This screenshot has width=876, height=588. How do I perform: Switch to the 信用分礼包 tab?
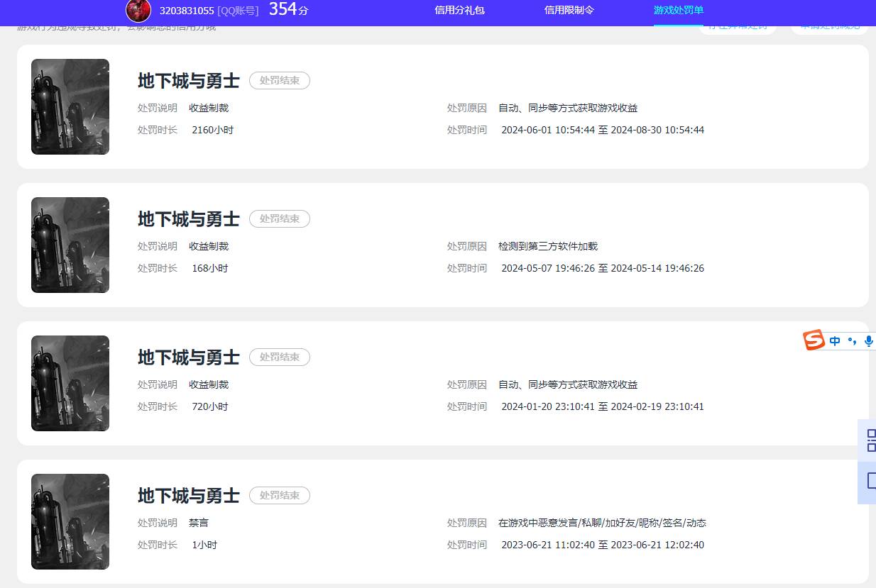tap(459, 11)
